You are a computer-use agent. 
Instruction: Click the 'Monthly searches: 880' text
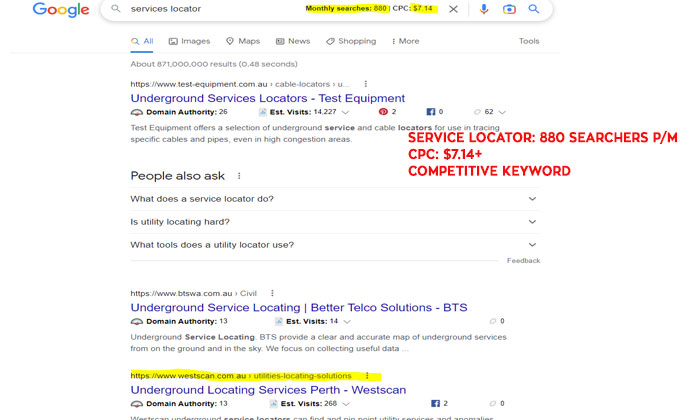click(346, 8)
